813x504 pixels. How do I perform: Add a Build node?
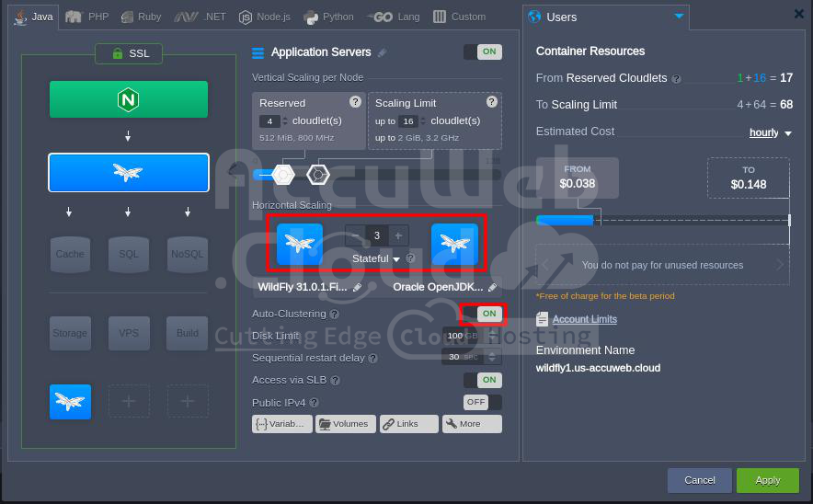coord(188,333)
